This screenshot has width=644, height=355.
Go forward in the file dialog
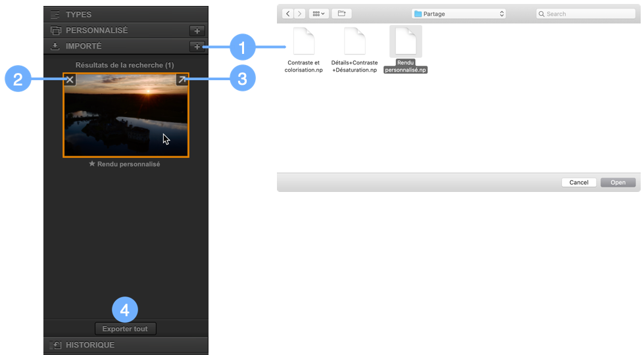pos(300,14)
